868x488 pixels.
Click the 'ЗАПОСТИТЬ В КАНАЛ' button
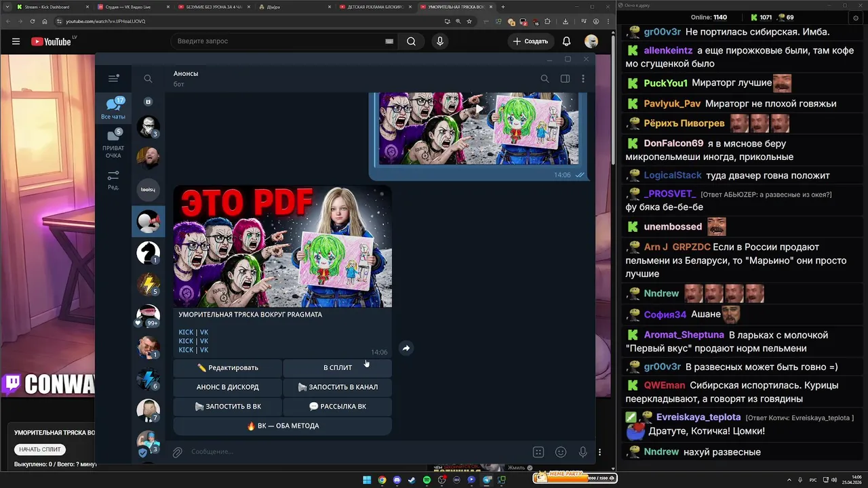tap(338, 387)
